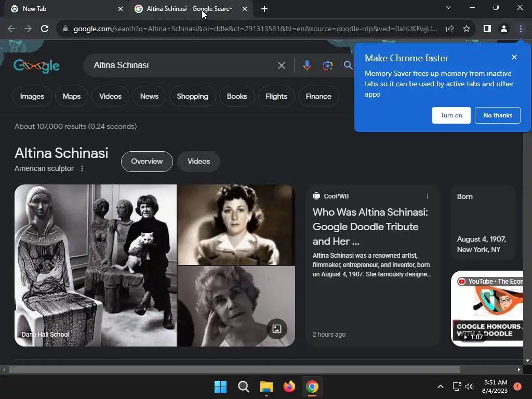
Task: Filter results by Books
Action: (237, 96)
